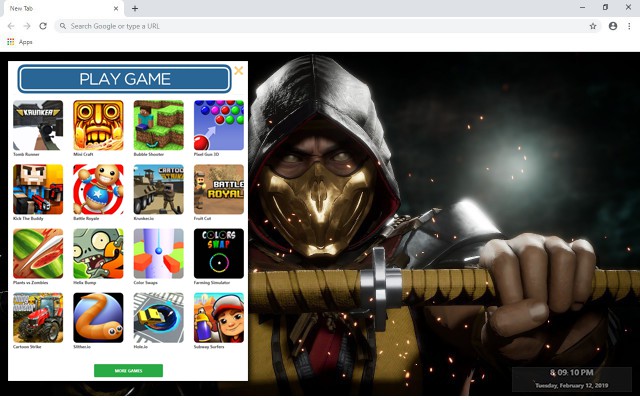Click the 'Mini Craft' label
The width and height of the screenshot is (640, 400).
[x=83, y=154]
